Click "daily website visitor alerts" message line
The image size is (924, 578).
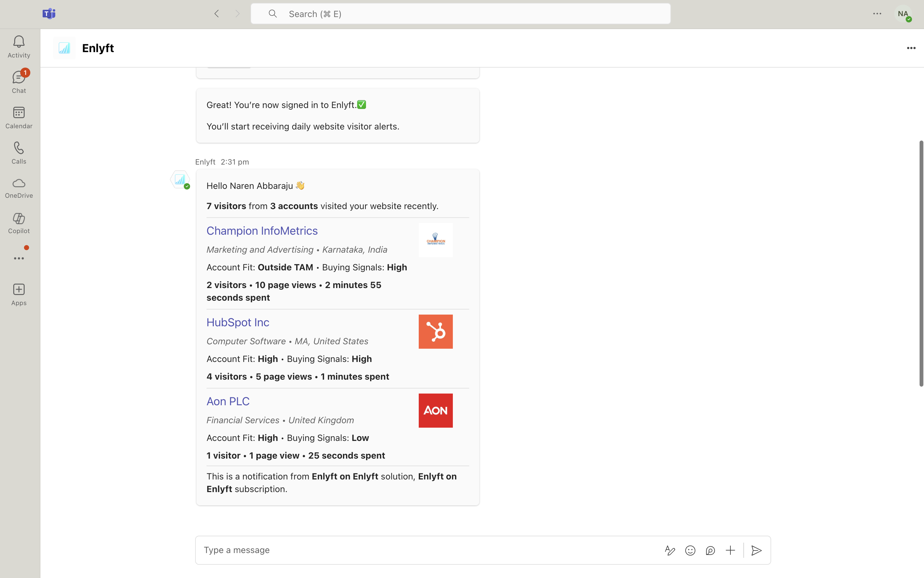click(303, 127)
